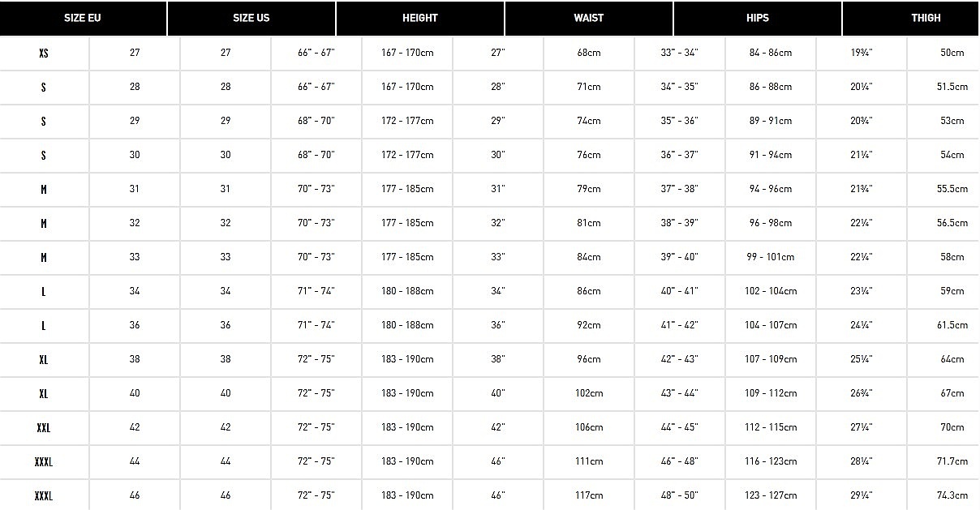Image resolution: width=980 pixels, height=510 pixels.
Task: Select the 48" - 50" hips cell
Action: tap(680, 495)
